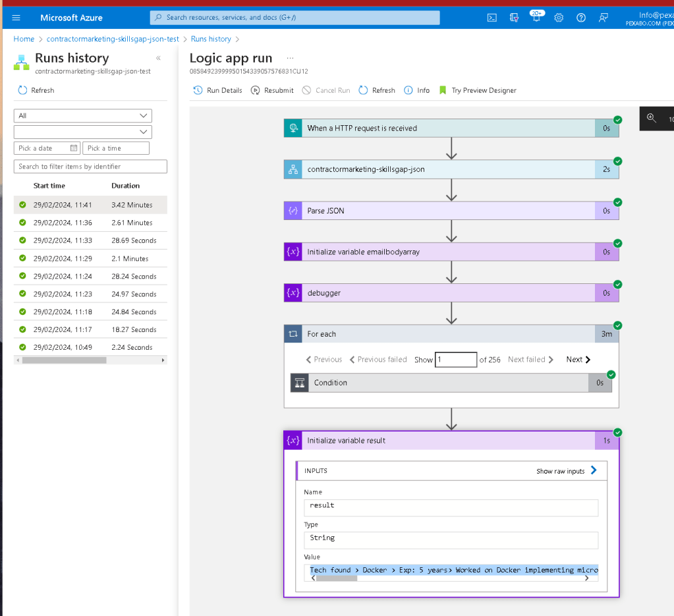Viewport: 674px width, 616px height.
Task: Select the run started 29/02/2024, 11:33
Action: tap(90, 240)
